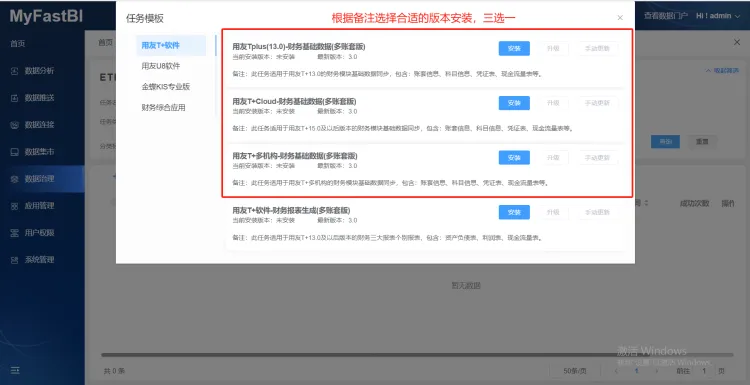The image size is (750, 385).
Task: Install 用友Tplus(13.0)-财务基础数据 template
Action: [x=514, y=48]
